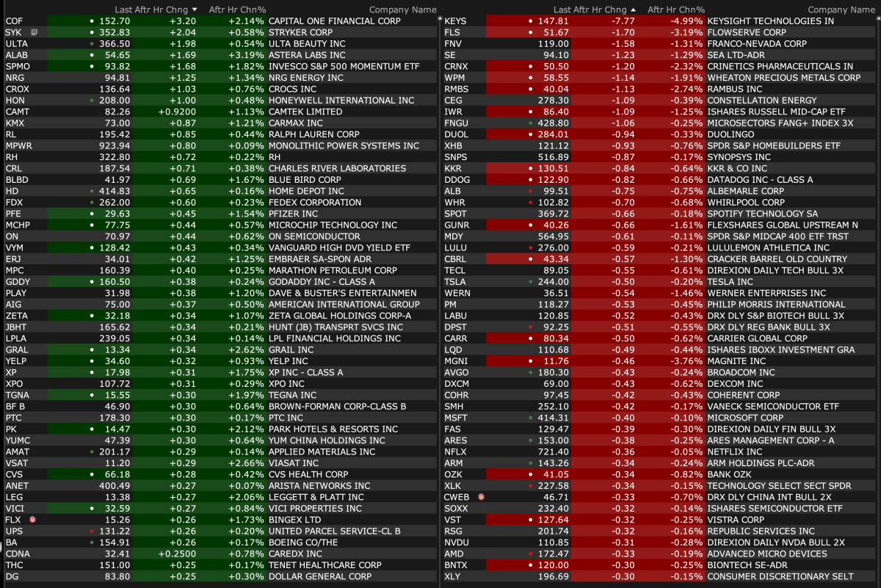
Task: Sort right panel by Aftr Hr Chn% column
Action: [x=675, y=10]
